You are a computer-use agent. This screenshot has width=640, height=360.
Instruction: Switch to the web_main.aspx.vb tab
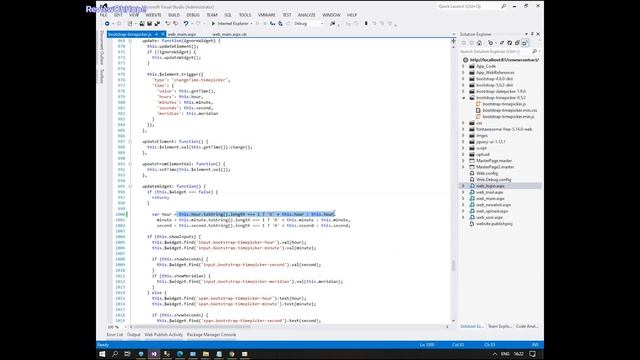coord(229,34)
